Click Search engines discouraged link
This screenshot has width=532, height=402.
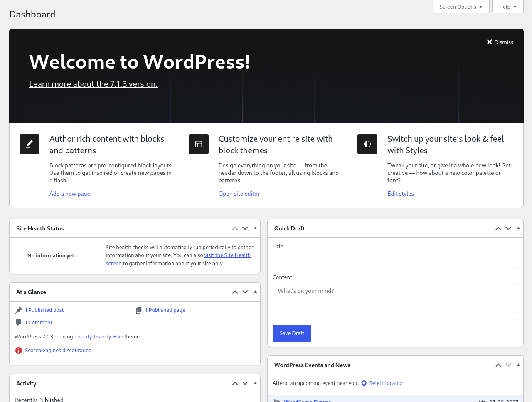(58, 351)
